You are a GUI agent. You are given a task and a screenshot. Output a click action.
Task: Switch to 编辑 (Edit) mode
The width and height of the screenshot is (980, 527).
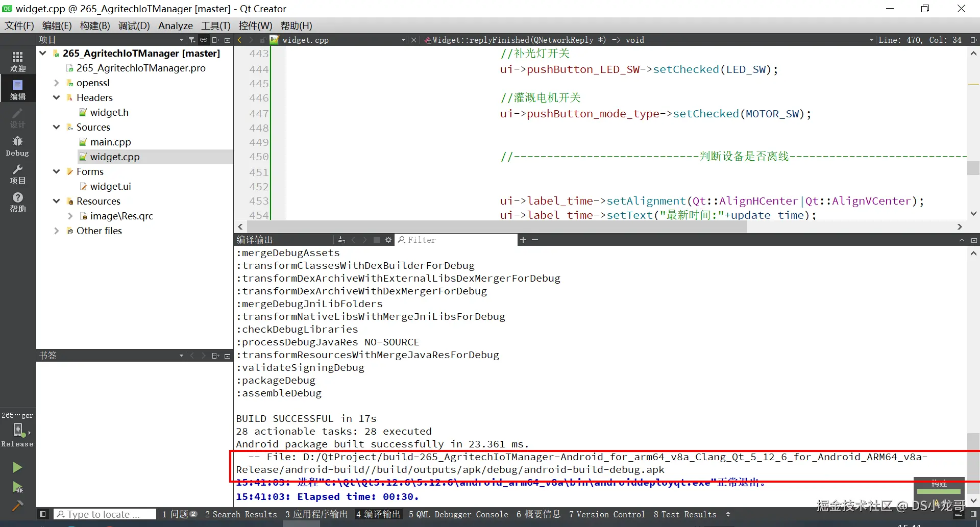[18, 89]
